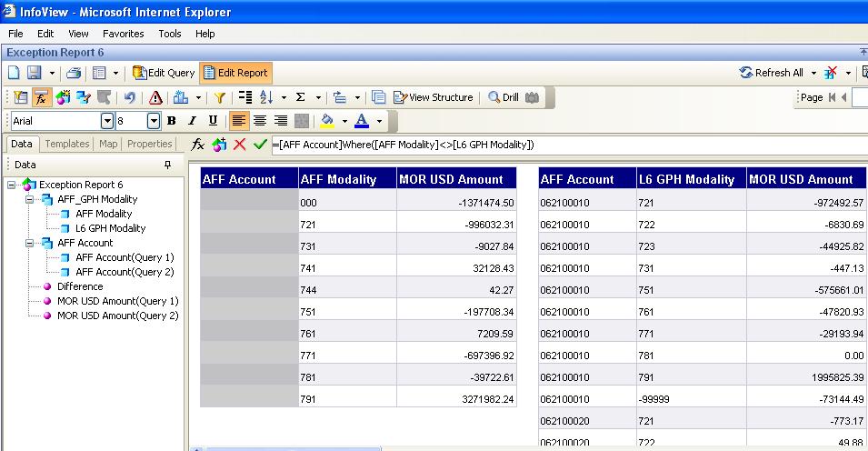Open the Save dropdown arrow

52,73
